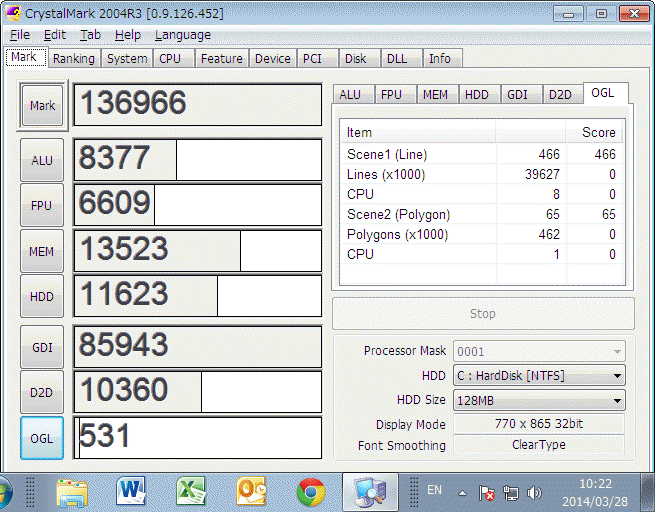The image size is (655, 512).
Task: Run the GDI benchmark button
Action: point(42,347)
